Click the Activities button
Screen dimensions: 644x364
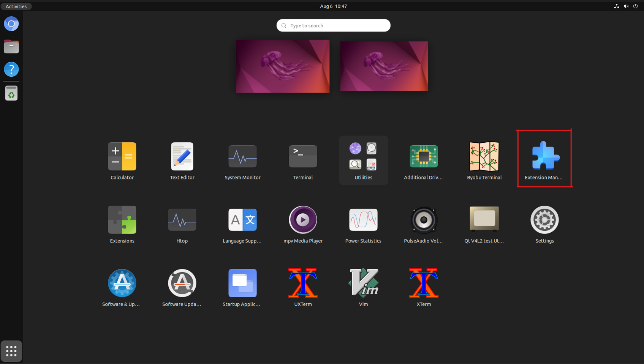[16, 6]
